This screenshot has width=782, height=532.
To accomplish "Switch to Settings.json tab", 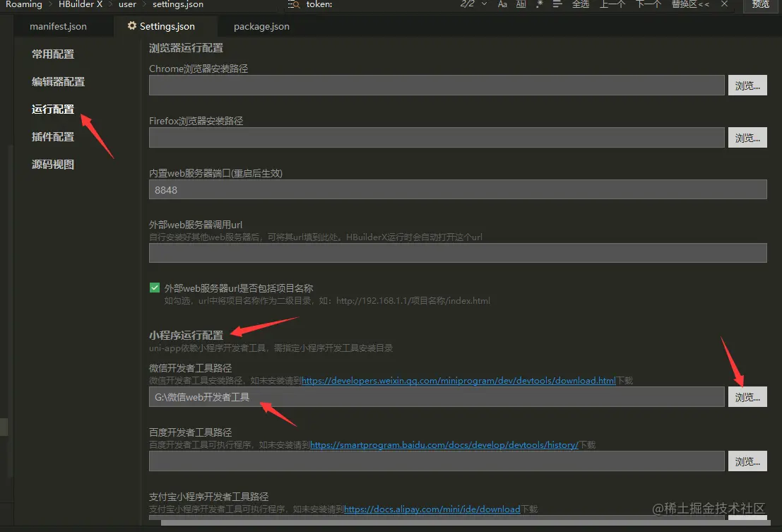I will (167, 26).
